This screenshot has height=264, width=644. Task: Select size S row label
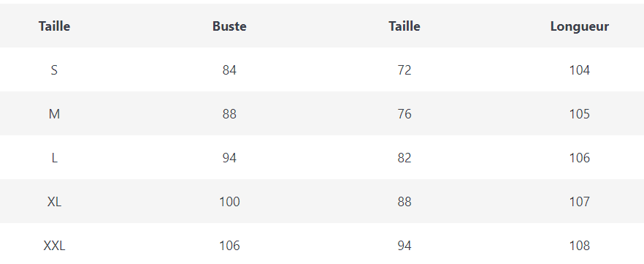tap(54, 70)
